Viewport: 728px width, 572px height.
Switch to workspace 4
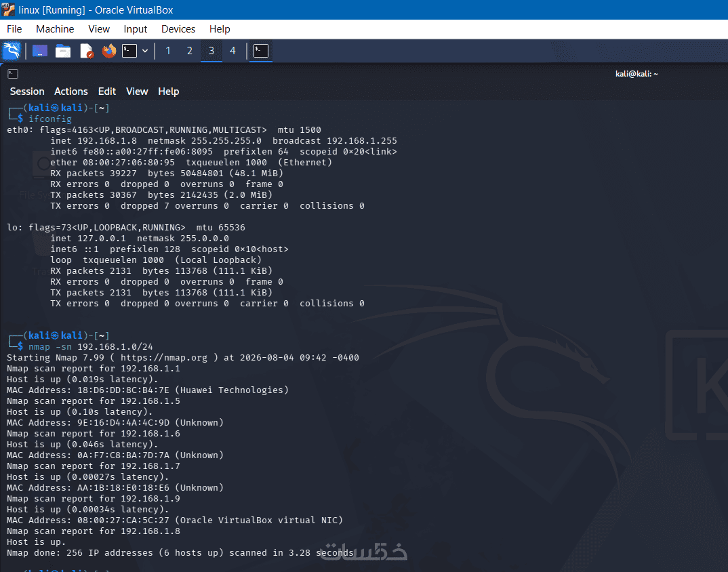[232, 51]
